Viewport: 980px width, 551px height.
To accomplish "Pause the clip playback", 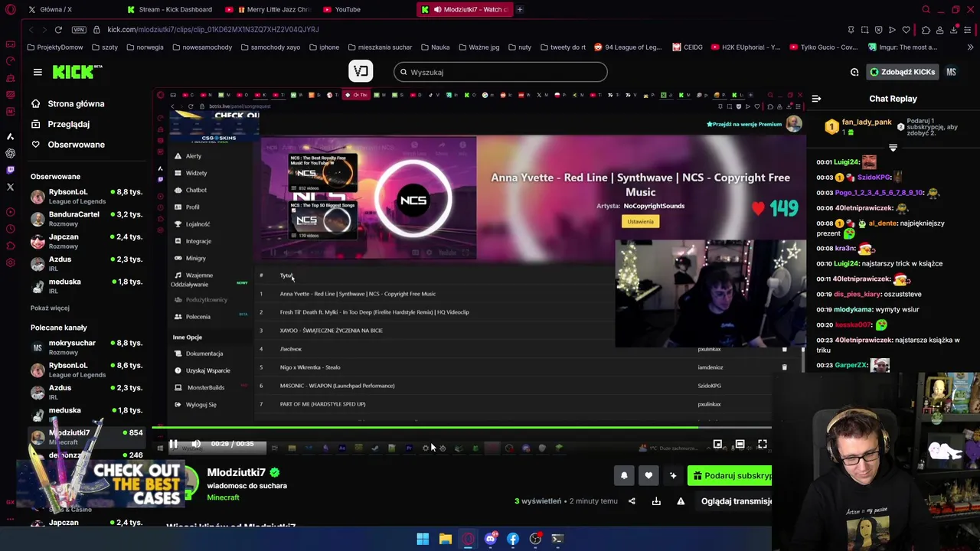I will (x=173, y=444).
